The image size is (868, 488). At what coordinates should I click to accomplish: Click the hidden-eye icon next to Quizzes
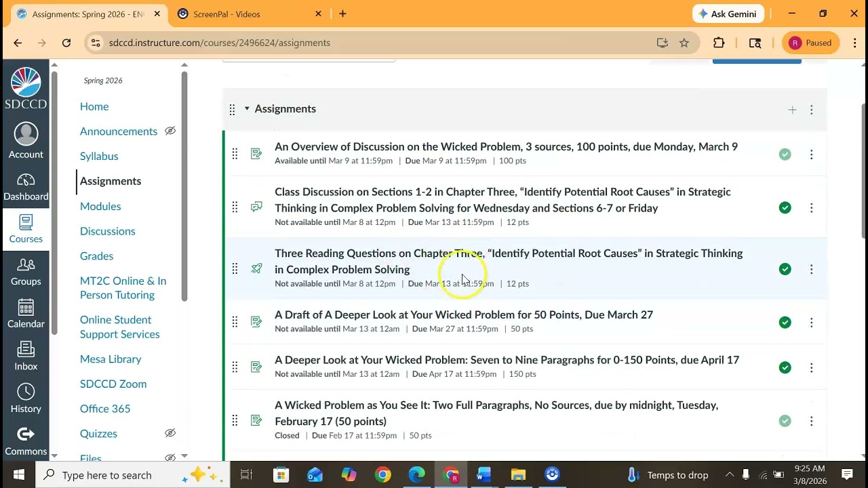click(170, 433)
